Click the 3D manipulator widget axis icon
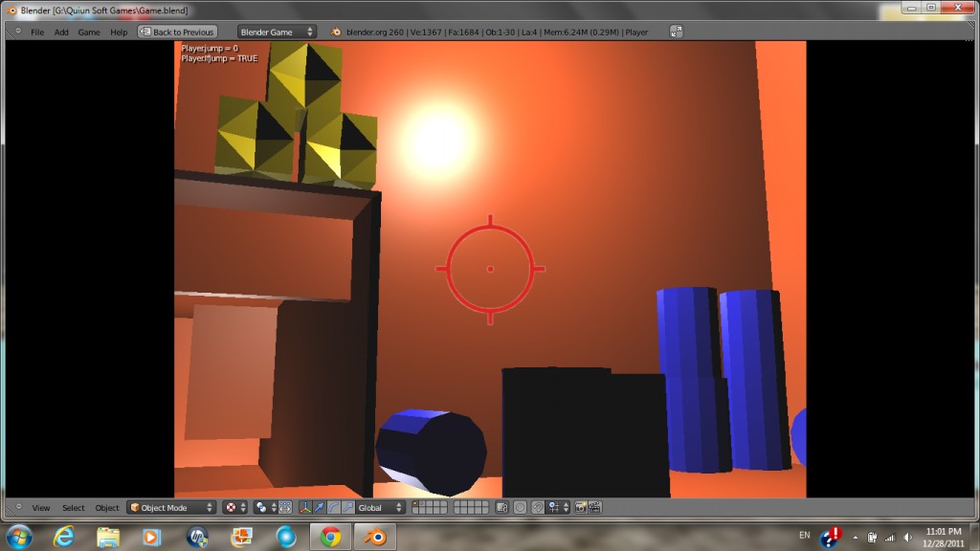 pyautogui.click(x=303, y=507)
